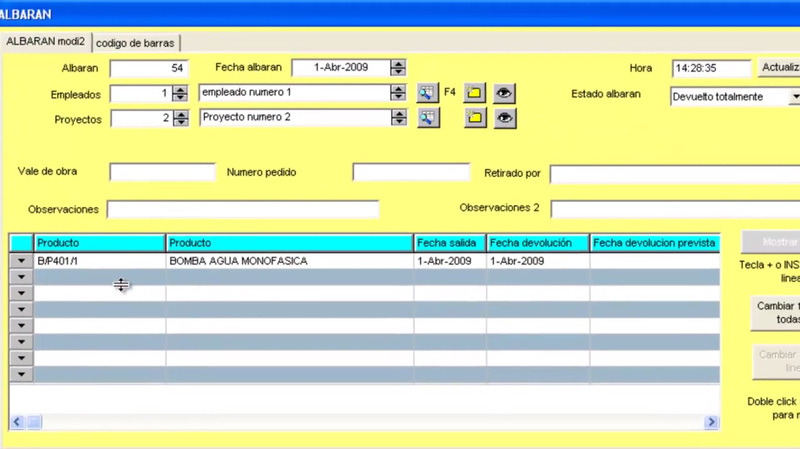Click spinner beside 'empleado numero 1' field
The width and height of the screenshot is (800, 449).
[398, 93]
